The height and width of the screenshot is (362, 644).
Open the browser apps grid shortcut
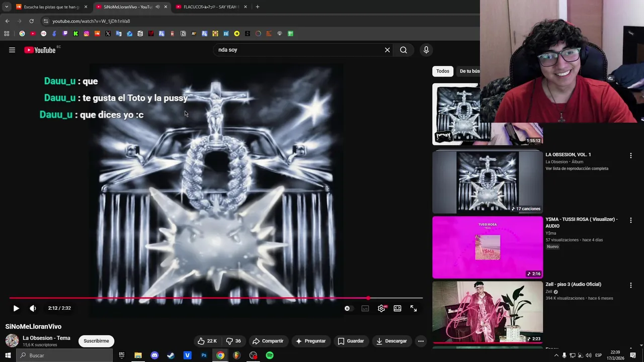pos(7,34)
